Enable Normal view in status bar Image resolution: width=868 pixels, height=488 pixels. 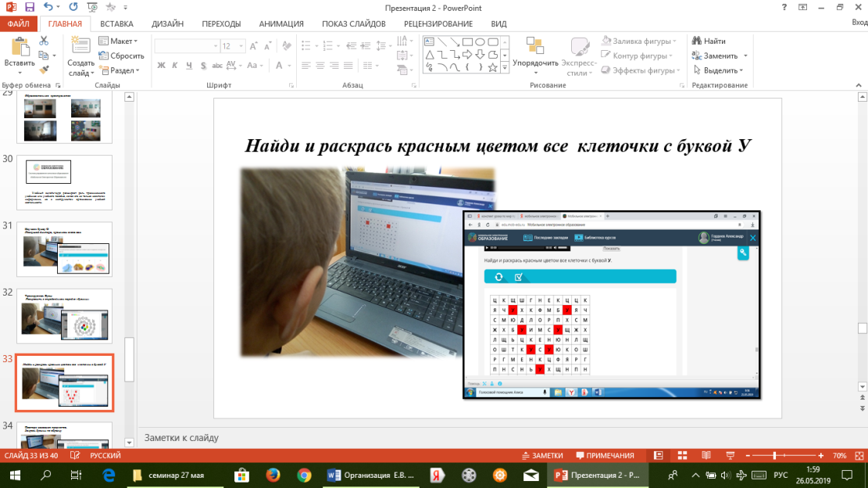tap(659, 455)
